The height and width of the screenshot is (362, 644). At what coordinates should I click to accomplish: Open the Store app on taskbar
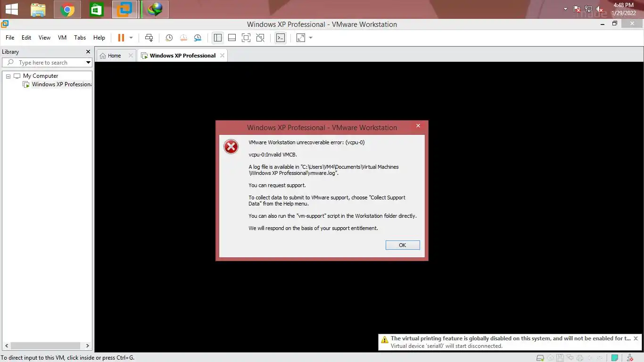(x=97, y=9)
